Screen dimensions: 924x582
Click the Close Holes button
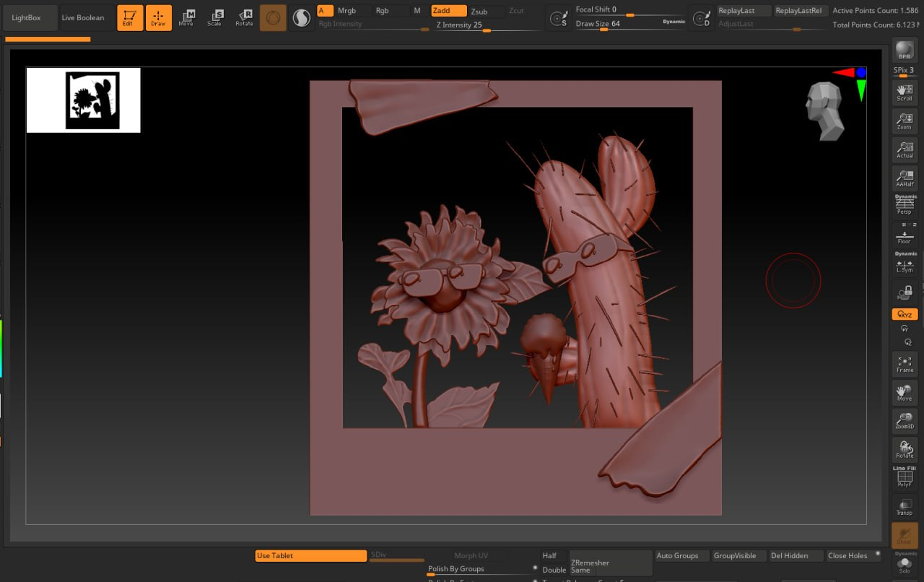852,555
